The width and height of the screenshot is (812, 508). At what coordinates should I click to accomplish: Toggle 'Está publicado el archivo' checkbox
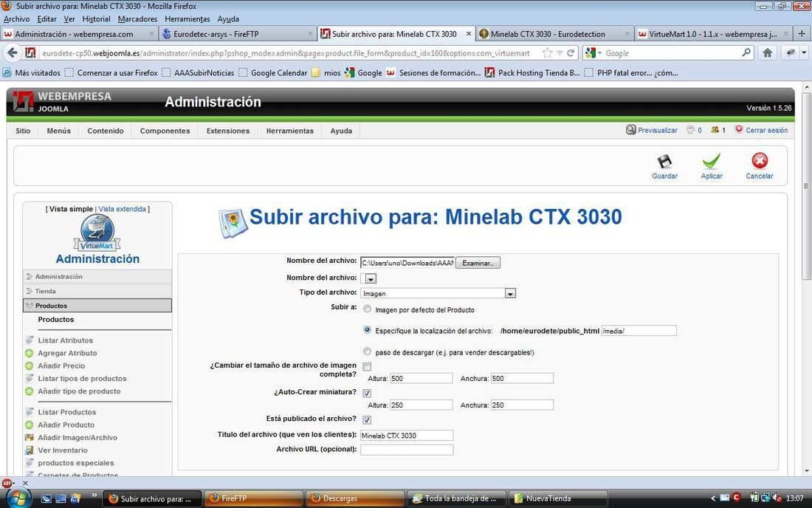tap(367, 419)
